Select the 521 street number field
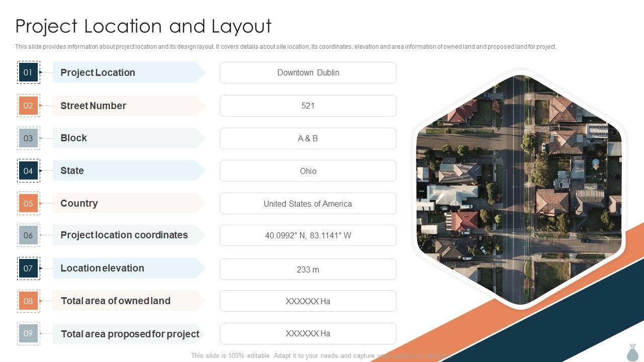 pos(308,106)
